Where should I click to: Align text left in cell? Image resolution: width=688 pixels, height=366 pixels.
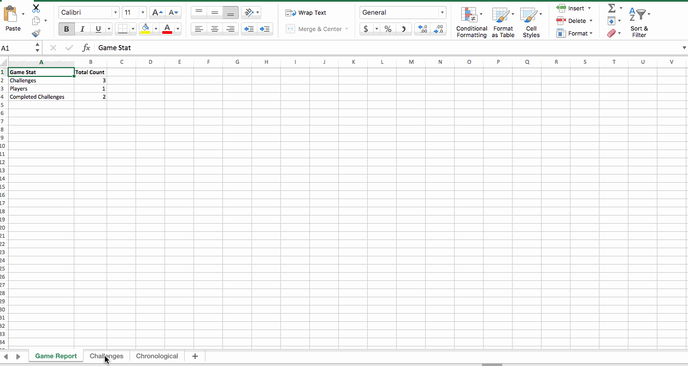(199, 29)
